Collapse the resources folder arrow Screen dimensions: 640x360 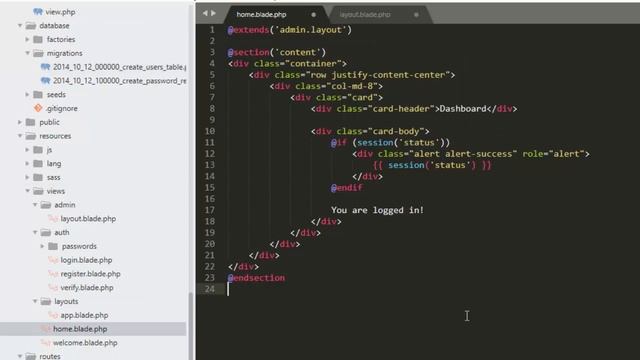coord(20,136)
